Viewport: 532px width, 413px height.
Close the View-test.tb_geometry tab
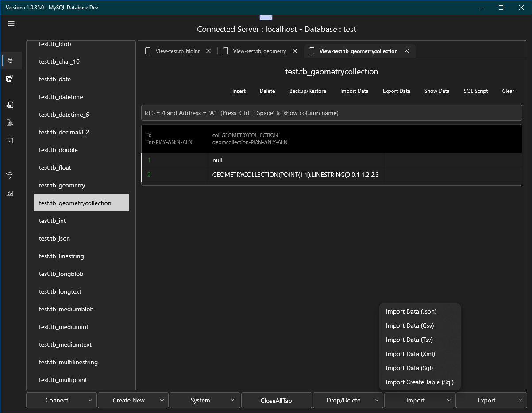(295, 51)
